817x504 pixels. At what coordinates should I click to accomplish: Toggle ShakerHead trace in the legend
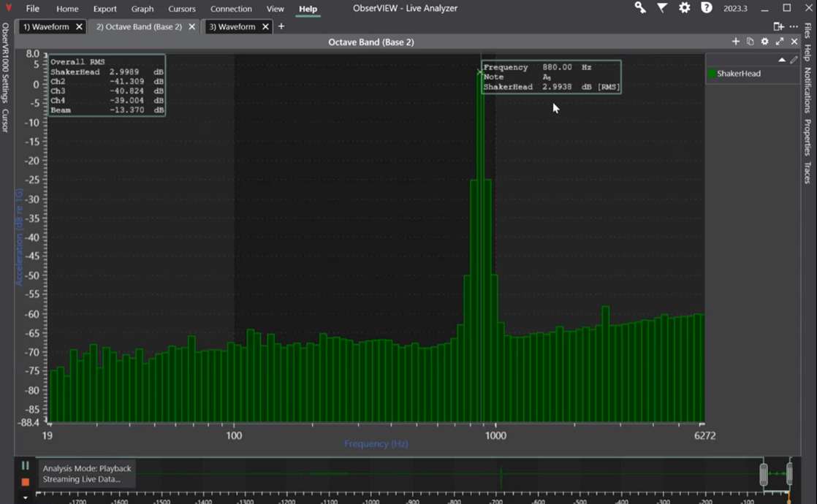(x=738, y=73)
